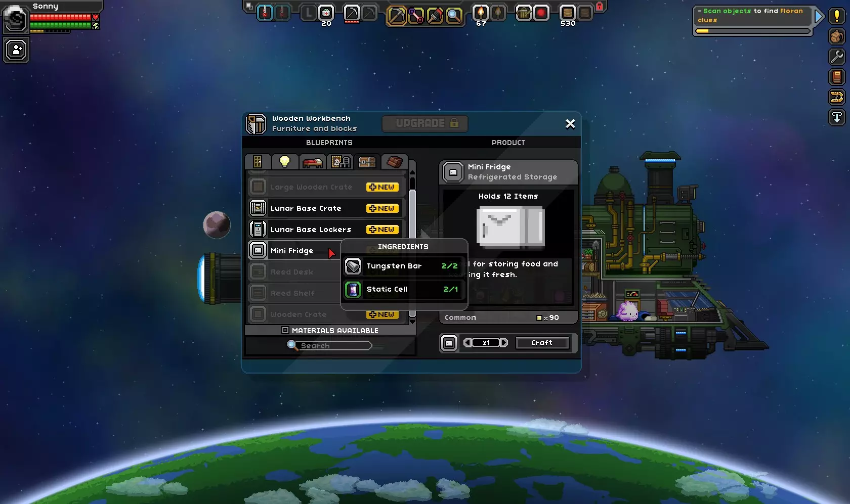Click Sonny's green energy bar
The image size is (850, 504).
click(60, 25)
